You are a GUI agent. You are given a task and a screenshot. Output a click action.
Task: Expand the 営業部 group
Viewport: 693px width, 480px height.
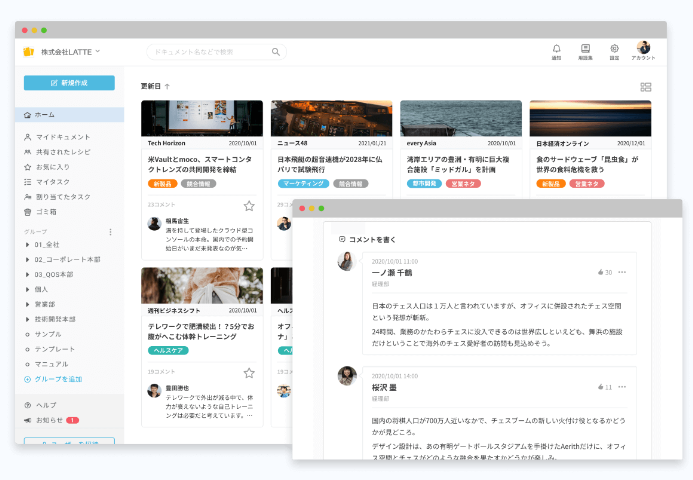[28, 304]
